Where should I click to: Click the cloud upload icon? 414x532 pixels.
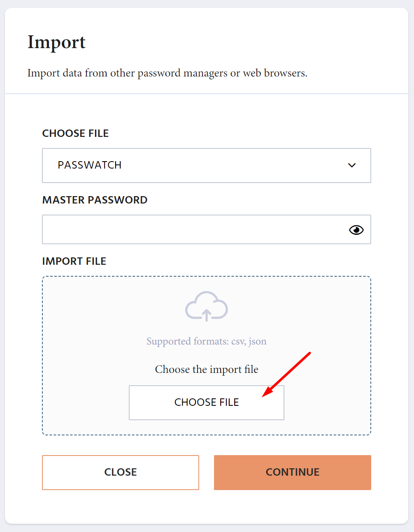click(x=207, y=306)
